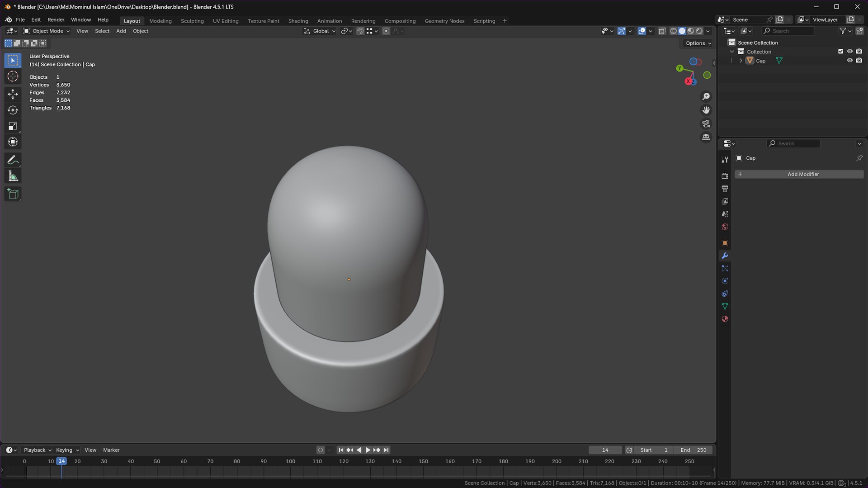
Task: Create a new collection in the outliner
Action: (x=859, y=31)
